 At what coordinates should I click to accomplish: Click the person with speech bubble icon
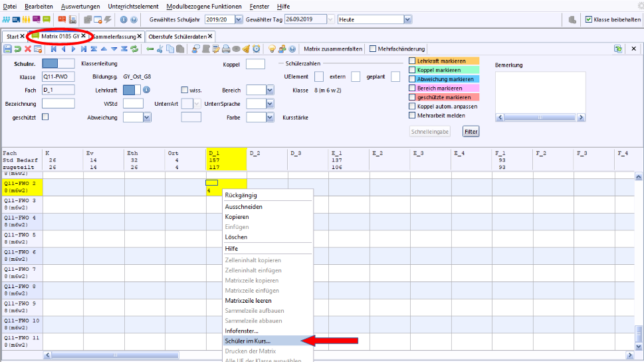[195, 49]
